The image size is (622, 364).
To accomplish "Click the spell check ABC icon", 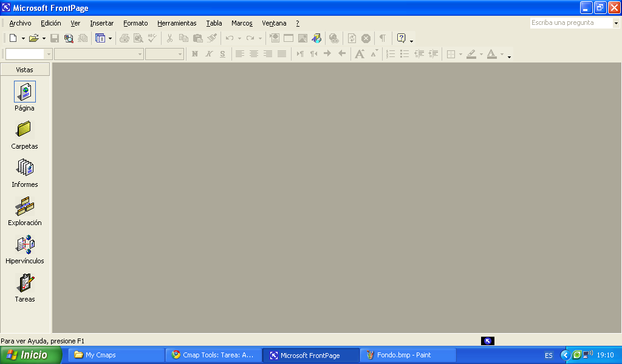I will (152, 38).
